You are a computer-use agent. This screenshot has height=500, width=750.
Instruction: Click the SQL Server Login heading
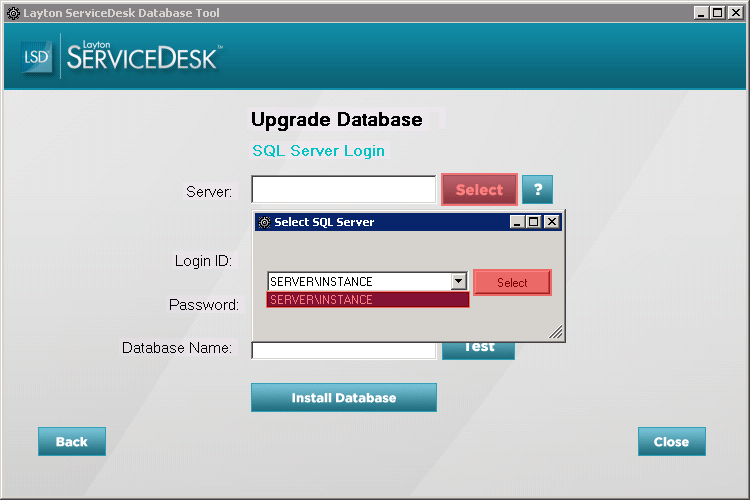[x=319, y=151]
